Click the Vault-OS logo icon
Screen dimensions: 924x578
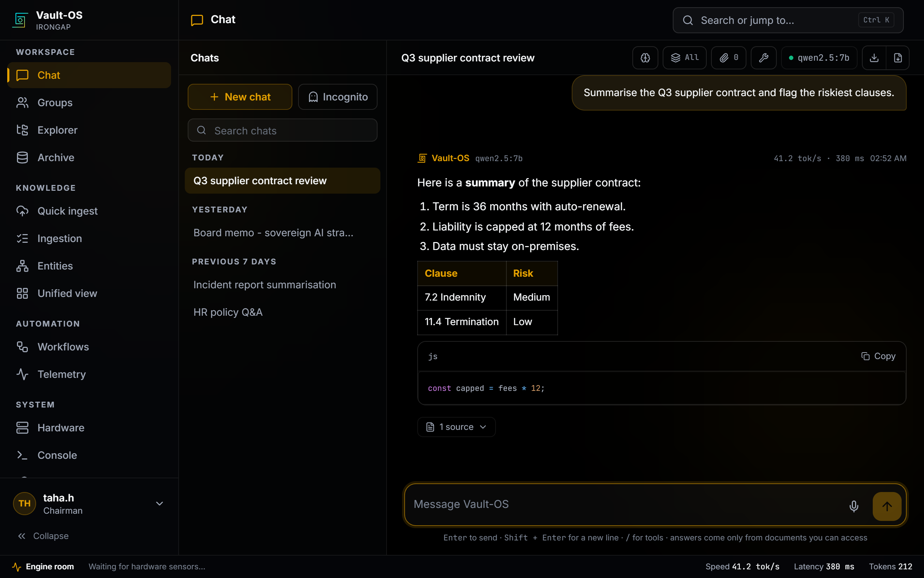click(x=20, y=20)
